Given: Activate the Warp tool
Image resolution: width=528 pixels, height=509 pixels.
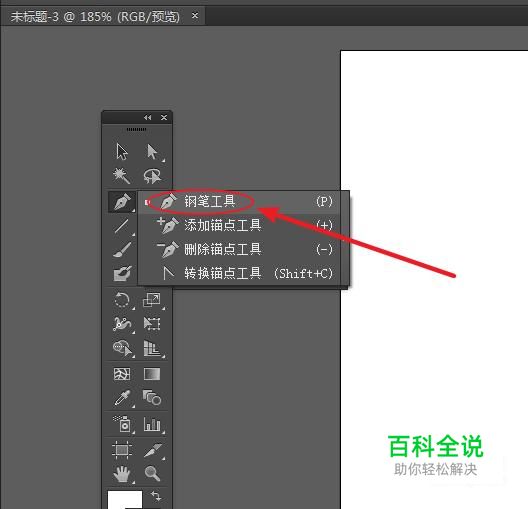Looking at the screenshot, I should click(x=122, y=324).
